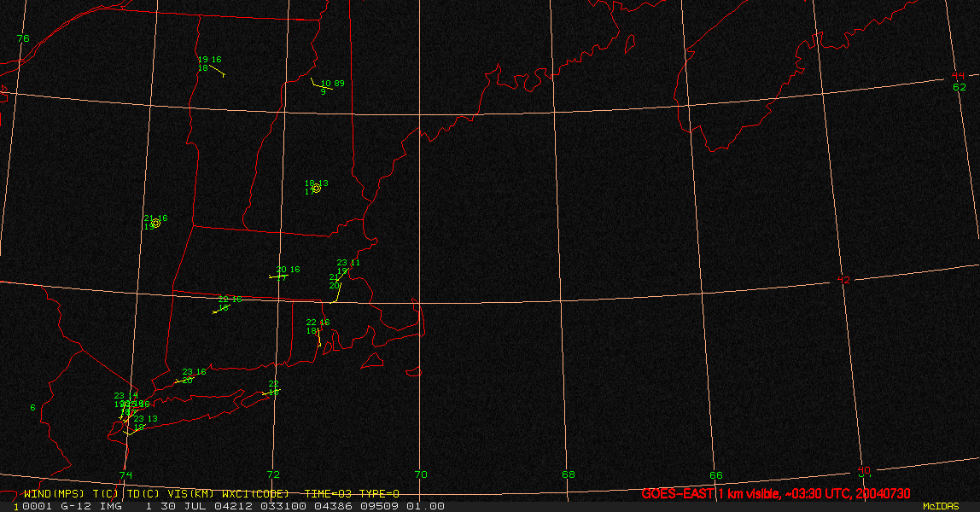Image resolution: width=980 pixels, height=512 pixels.
Task: Click the red 42 latitude label
Action: click(843, 280)
